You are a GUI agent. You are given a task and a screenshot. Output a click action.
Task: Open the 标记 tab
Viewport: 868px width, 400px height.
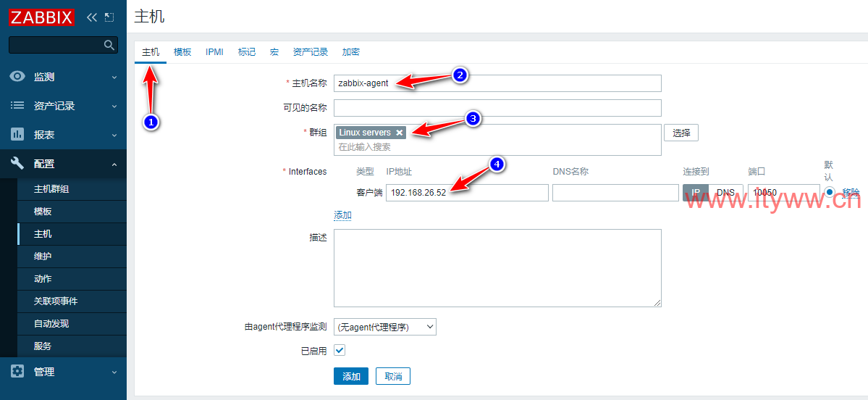247,52
